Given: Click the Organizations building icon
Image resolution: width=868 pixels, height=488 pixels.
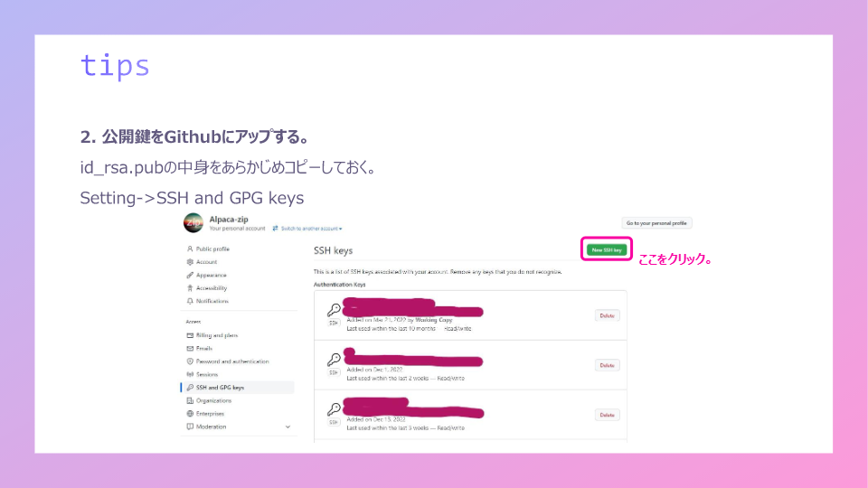Looking at the screenshot, I should pyautogui.click(x=190, y=400).
